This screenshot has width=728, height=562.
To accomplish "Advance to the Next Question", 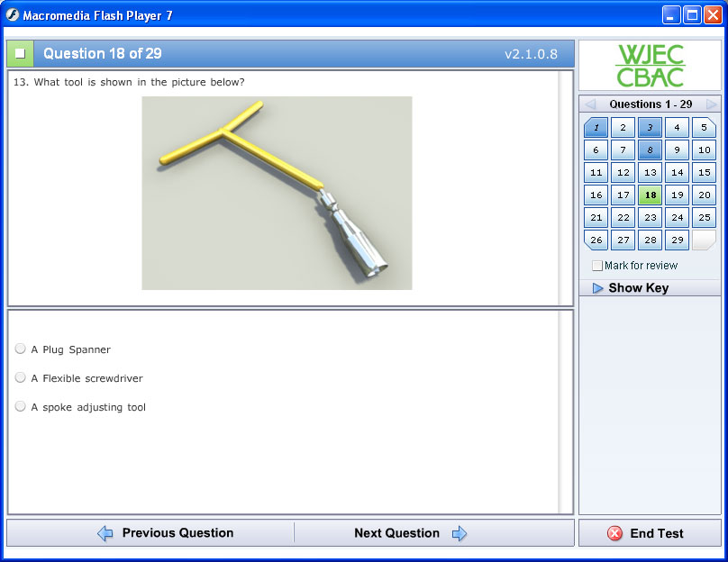I will tap(411, 533).
